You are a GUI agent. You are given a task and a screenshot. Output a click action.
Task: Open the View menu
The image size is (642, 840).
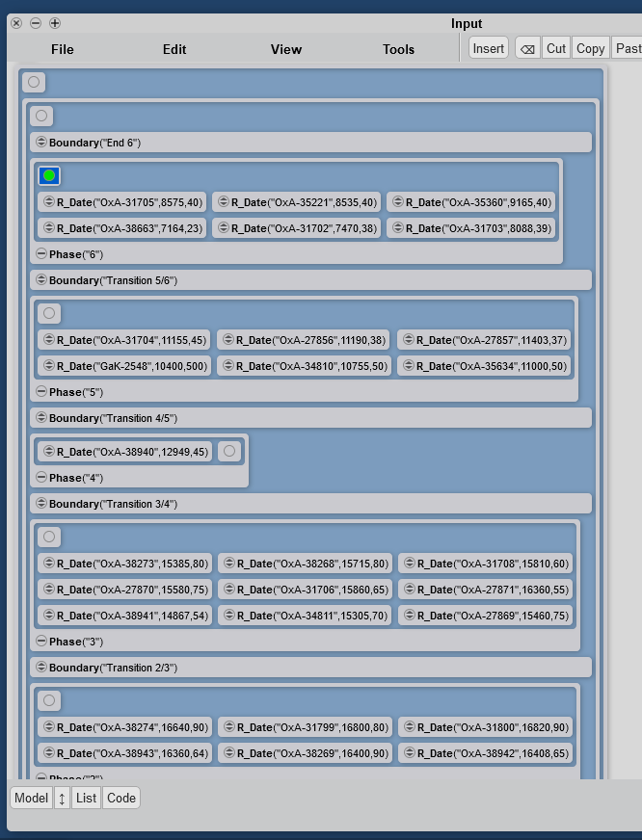click(x=286, y=49)
